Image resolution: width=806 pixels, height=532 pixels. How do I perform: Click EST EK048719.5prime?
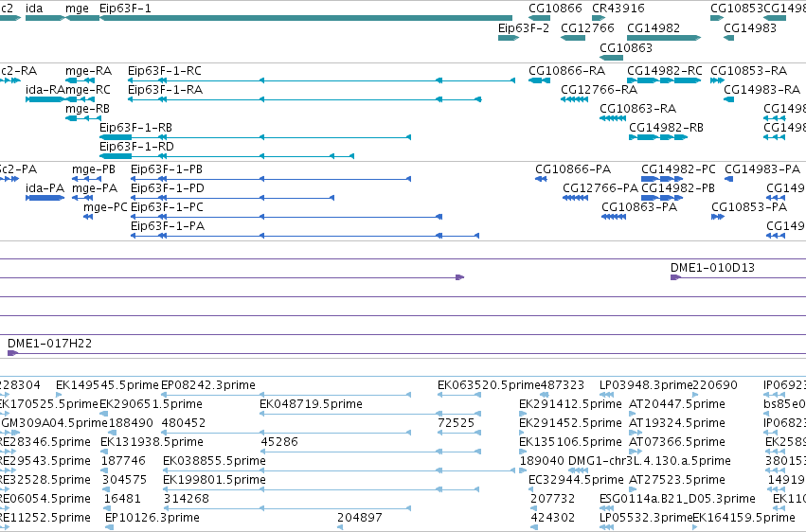coord(370,414)
